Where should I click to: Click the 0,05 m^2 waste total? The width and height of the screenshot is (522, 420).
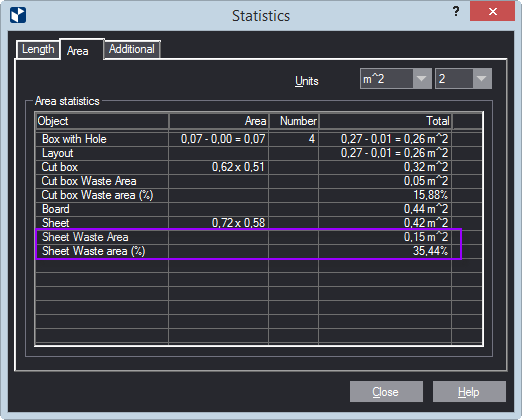tap(426, 181)
